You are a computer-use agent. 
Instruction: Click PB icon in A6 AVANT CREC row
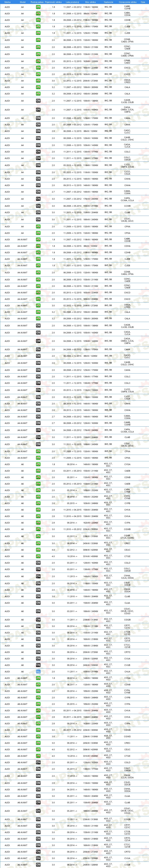(x=38, y=743)
